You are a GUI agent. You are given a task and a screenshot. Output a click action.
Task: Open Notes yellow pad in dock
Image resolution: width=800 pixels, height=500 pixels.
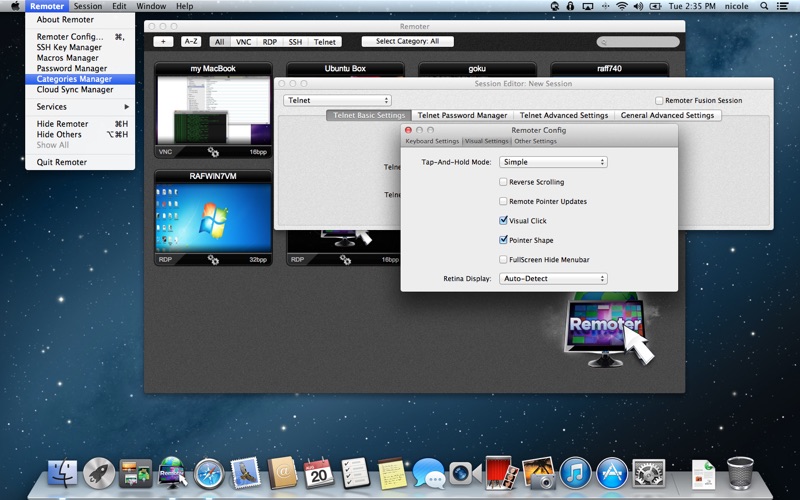click(x=392, y=473)
